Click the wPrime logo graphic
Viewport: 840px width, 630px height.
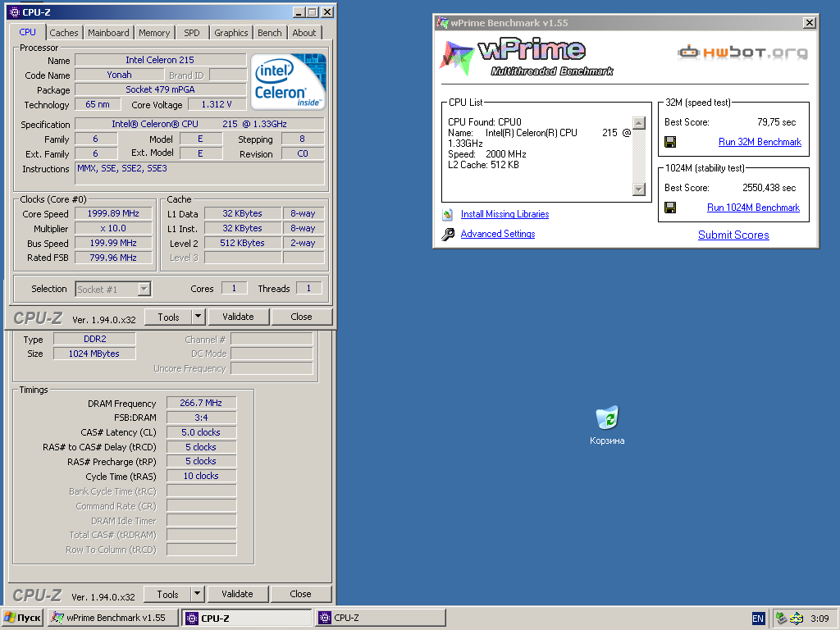pos(526,57)
